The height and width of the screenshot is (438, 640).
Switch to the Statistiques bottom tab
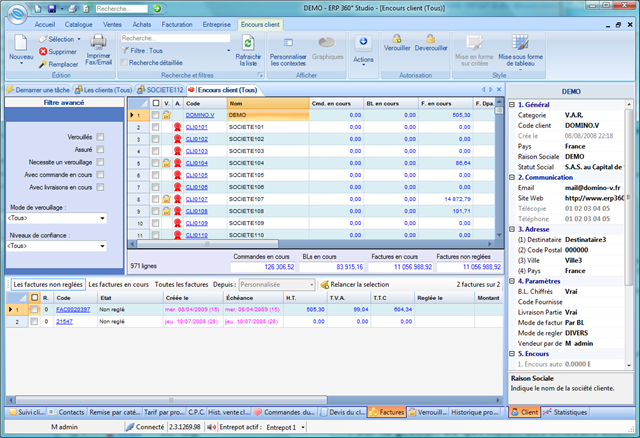(566, 412)
